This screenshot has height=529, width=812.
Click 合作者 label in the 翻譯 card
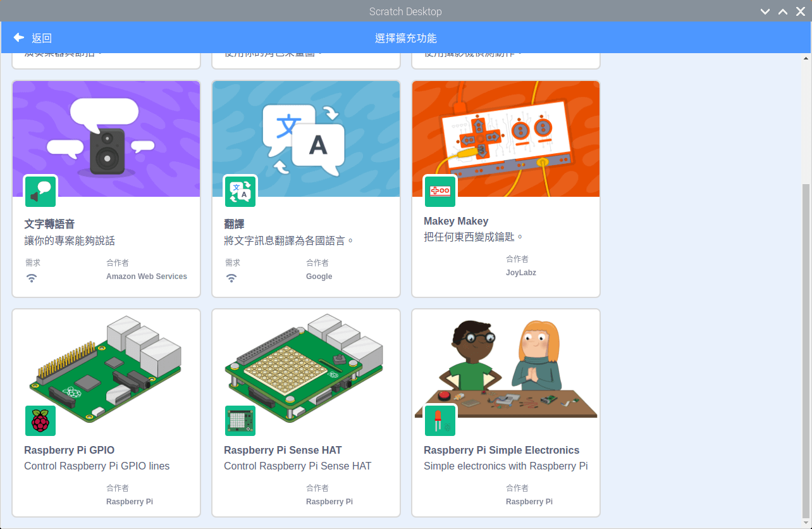(x=317, y=263)
